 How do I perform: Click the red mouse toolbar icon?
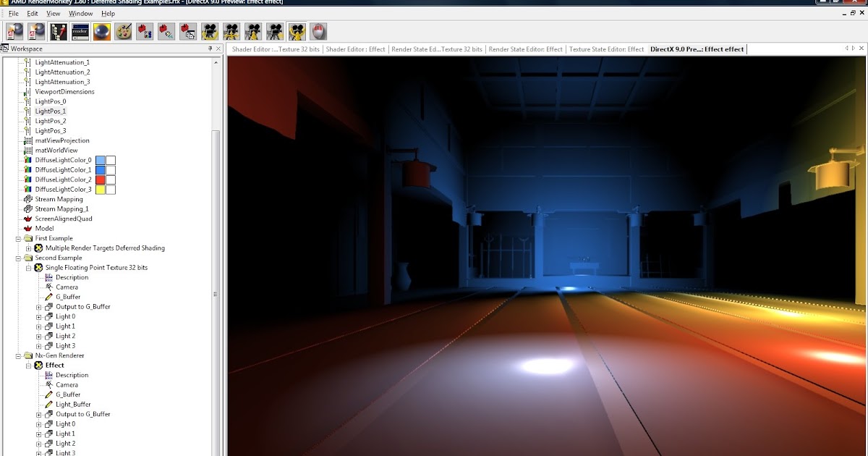pyautogui.click(x=318, y=31)
